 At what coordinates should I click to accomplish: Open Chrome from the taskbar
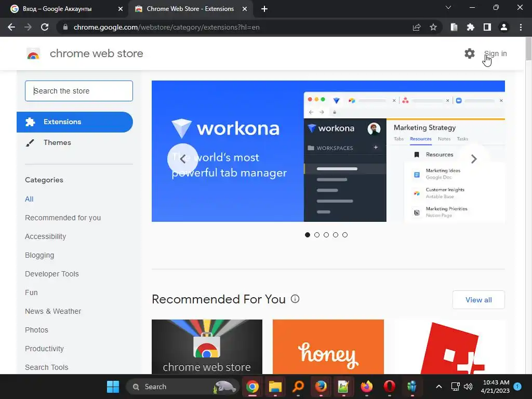252,387
